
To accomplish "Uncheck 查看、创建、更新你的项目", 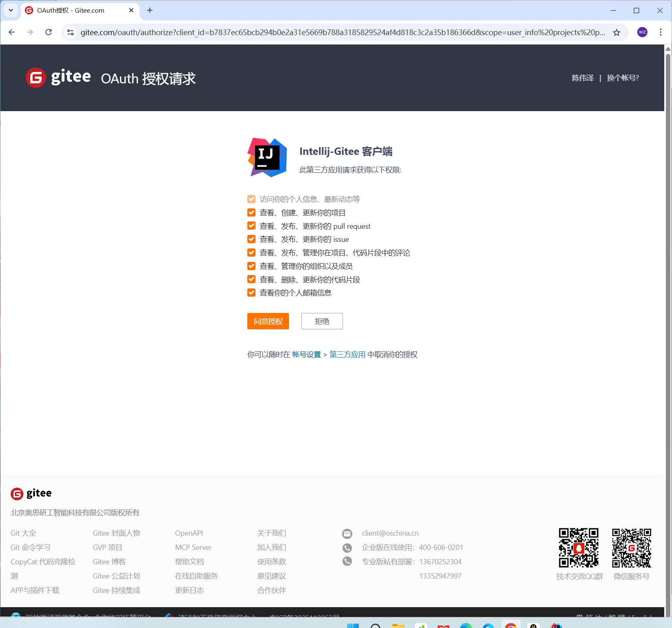I will (x=251, y=212).
